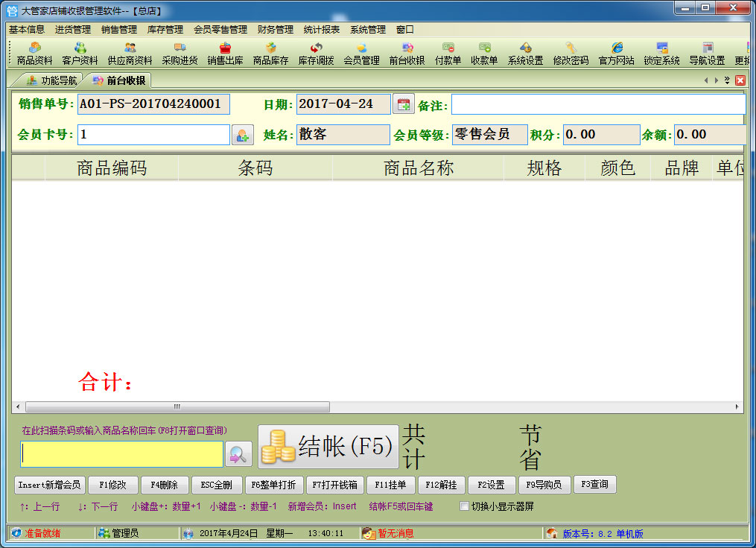Click the 销售单号 field
The height and width of the screenshot is (548, 756).
(153, 104)
